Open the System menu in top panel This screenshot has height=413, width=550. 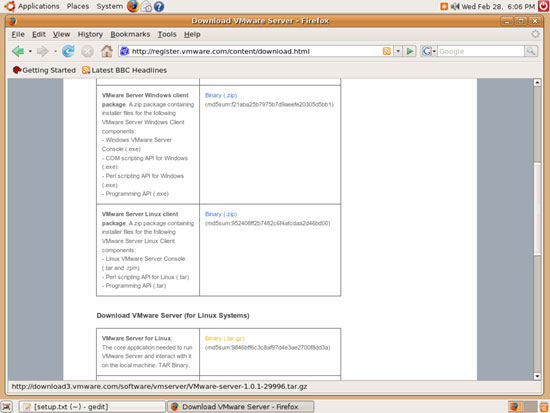click(x=109, y=6)
